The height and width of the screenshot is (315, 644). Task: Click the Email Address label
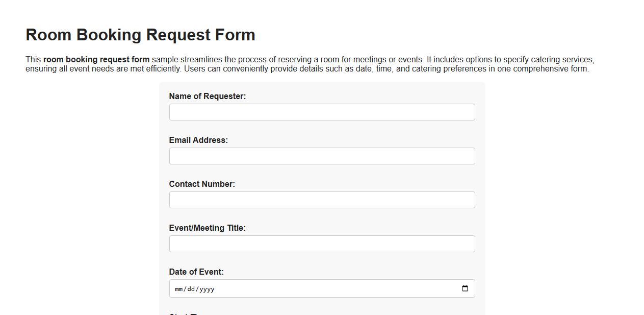198,140
